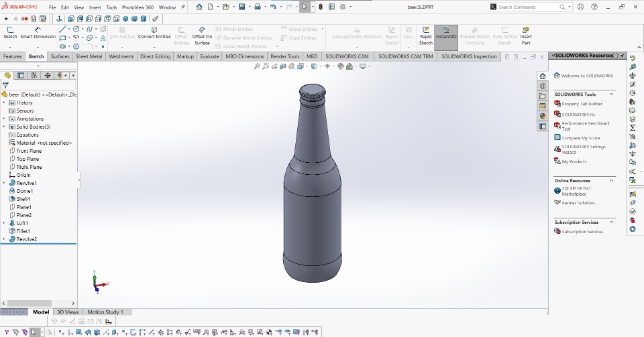Open the PropertyManager tab icon
This screenshot has width=644, height=337.
coord(21,76)
